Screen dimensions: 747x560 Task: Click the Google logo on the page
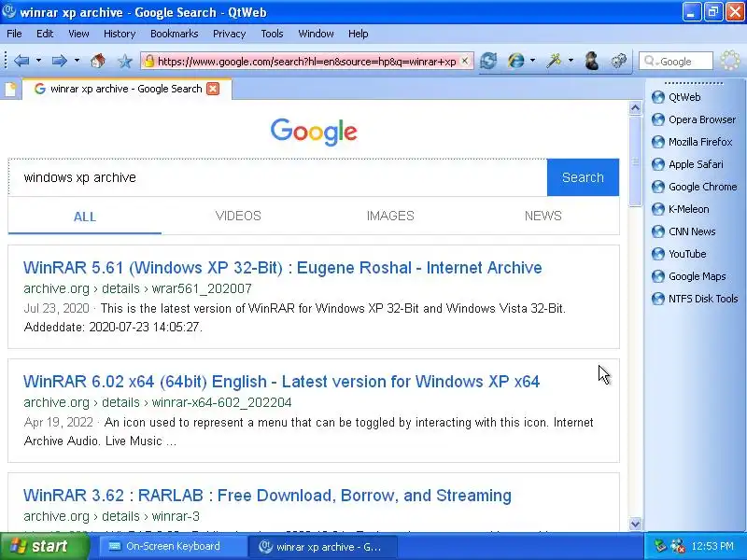pos(314,132)
